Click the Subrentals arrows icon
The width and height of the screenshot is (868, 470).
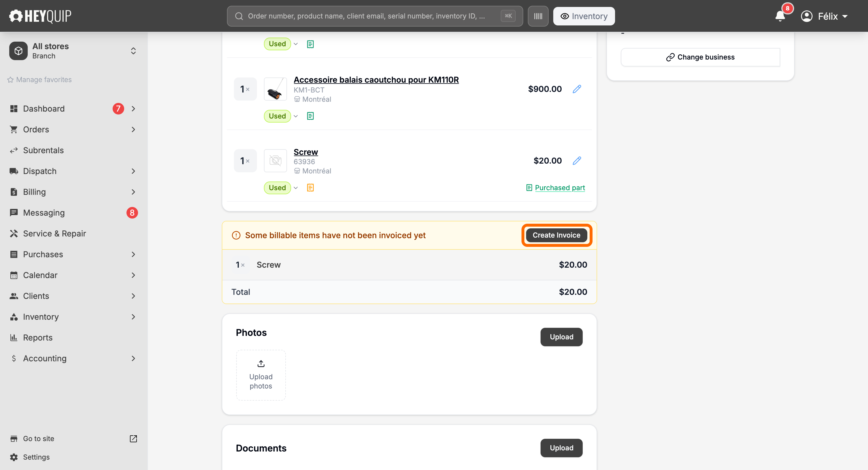point(14,150)
